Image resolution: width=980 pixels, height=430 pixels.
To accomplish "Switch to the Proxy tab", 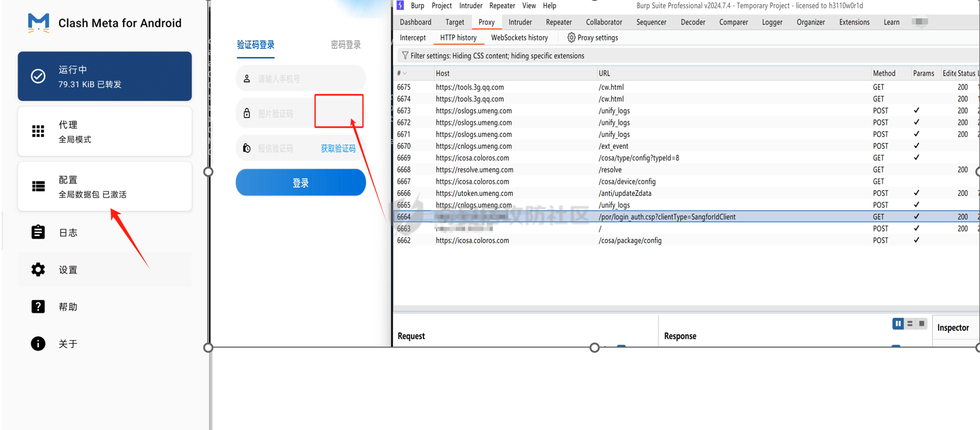I will point(486,22).
